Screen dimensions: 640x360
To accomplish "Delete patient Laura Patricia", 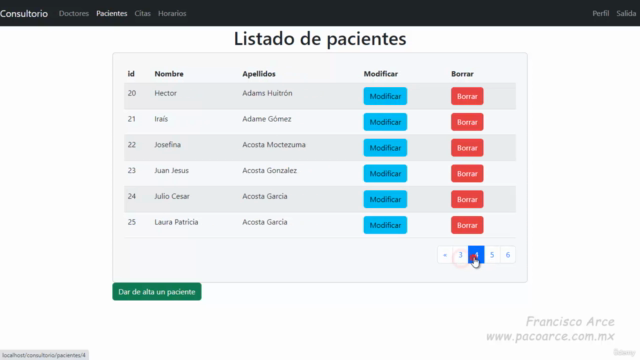I will click(x=467, y=225).
